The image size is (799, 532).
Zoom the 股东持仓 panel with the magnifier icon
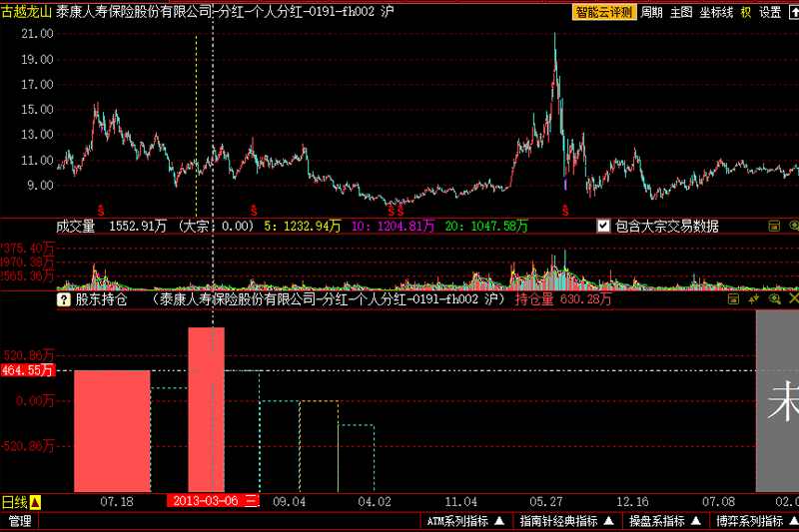click(774, 298)
